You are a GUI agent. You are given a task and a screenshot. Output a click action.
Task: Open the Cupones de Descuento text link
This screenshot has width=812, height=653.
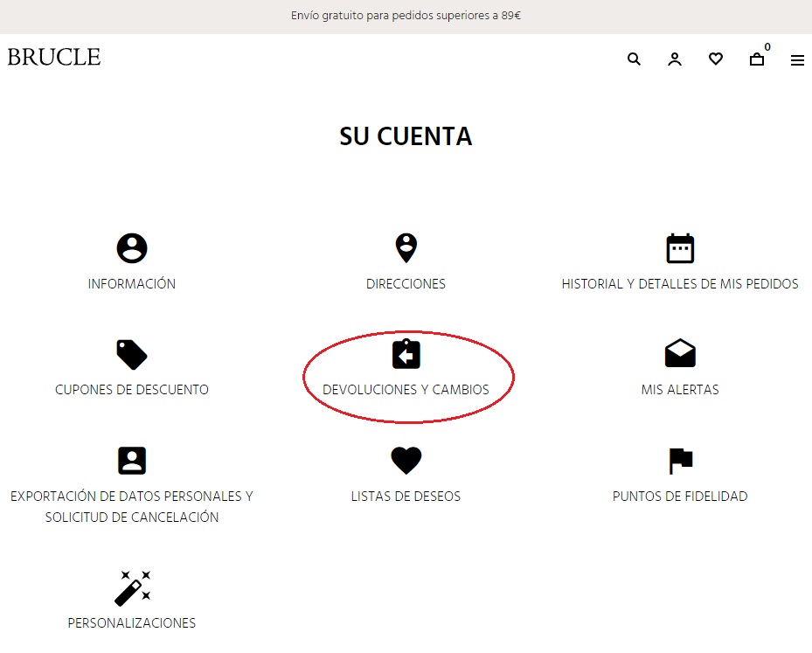pyautogui.click(x=132, y=390)
